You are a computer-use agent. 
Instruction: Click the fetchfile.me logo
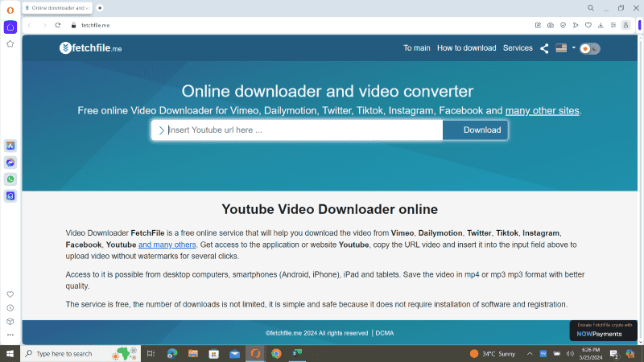pos(90,48)
